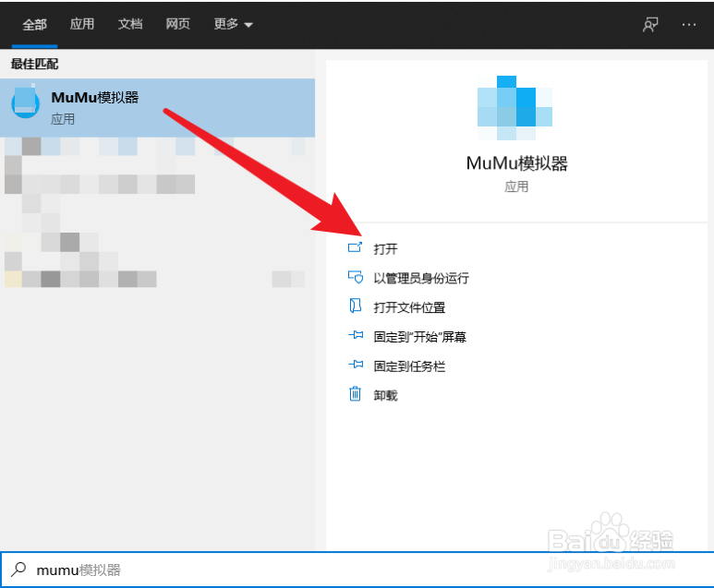This screenshot has height=588, width=714.
Task: Switch to the 全部 tab
Action: 34,24
